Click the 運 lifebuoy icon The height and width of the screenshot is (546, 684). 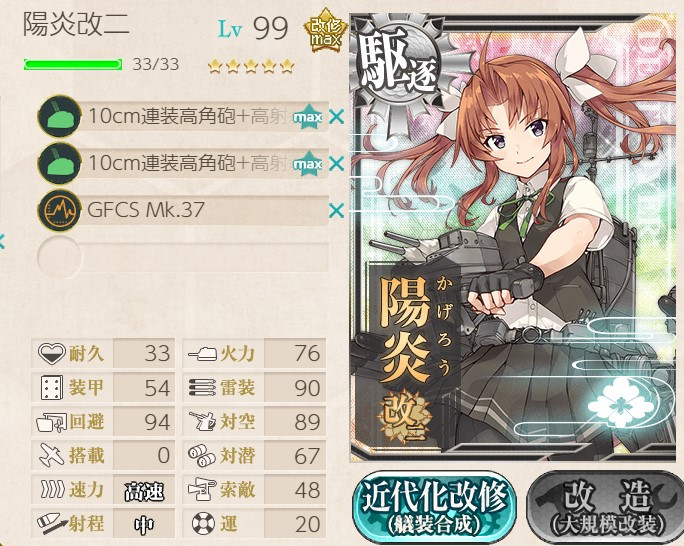(x=203, y=523)
